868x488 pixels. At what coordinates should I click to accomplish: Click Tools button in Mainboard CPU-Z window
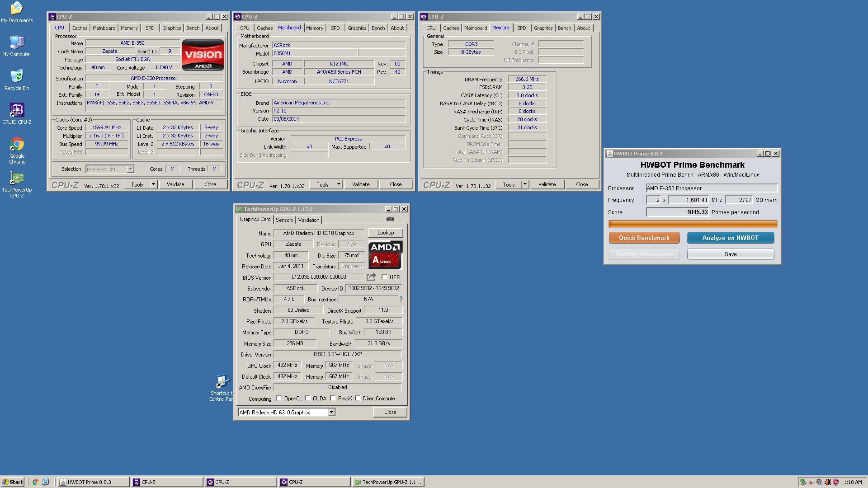point(322,184)
